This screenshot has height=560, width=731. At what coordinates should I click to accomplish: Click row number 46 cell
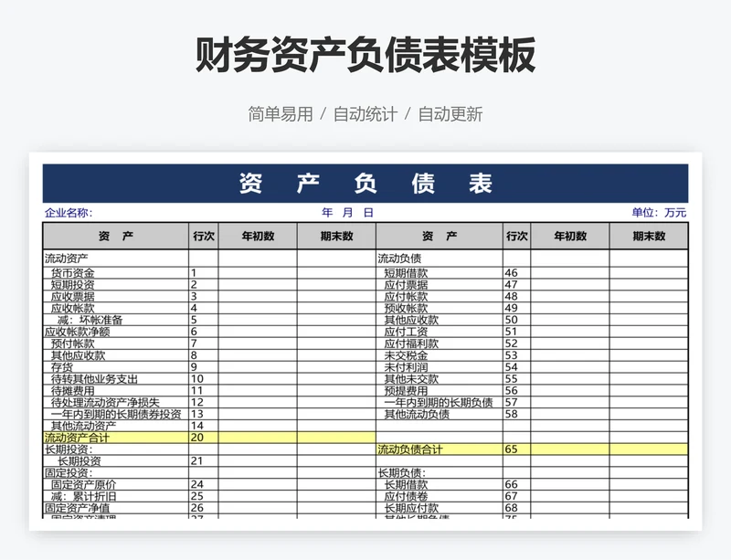517,273
